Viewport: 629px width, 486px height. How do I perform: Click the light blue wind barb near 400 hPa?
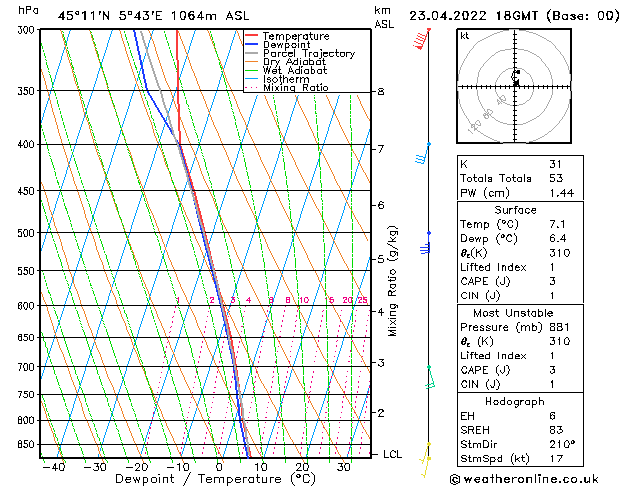[x=422, y=154]
